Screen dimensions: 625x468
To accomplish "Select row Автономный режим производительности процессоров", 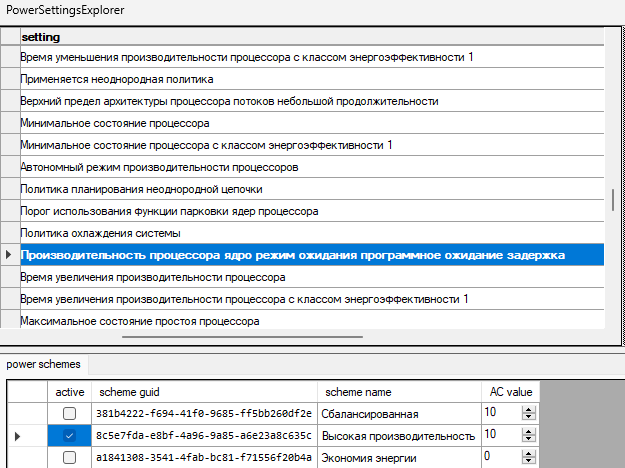I will [312, 167].
